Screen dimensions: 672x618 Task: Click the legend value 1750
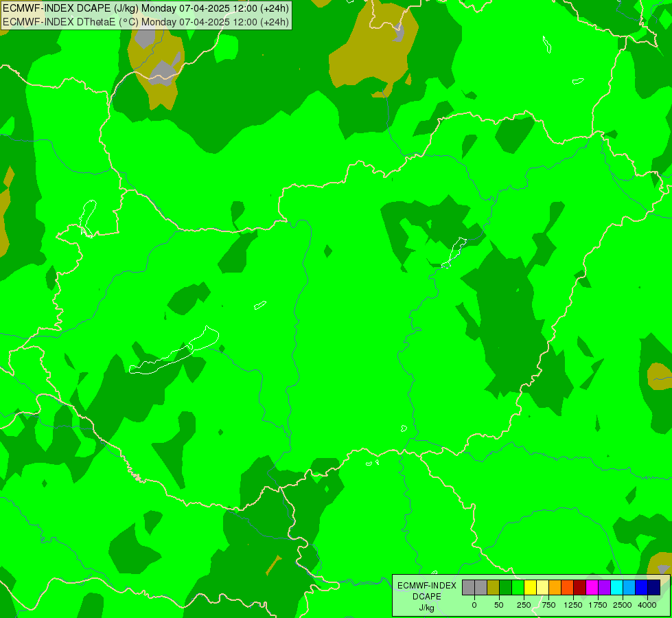coord(598,605)
